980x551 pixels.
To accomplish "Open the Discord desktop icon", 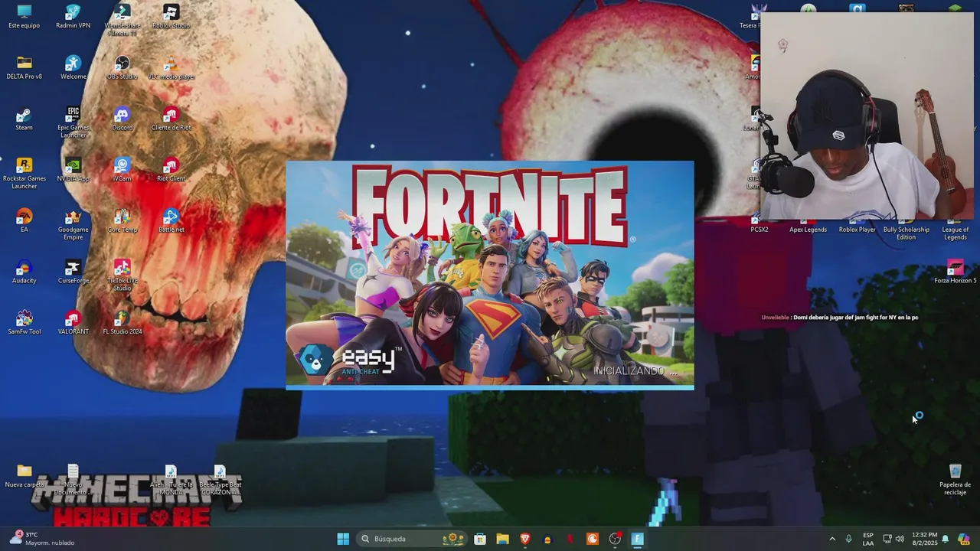I will [122, 119].
